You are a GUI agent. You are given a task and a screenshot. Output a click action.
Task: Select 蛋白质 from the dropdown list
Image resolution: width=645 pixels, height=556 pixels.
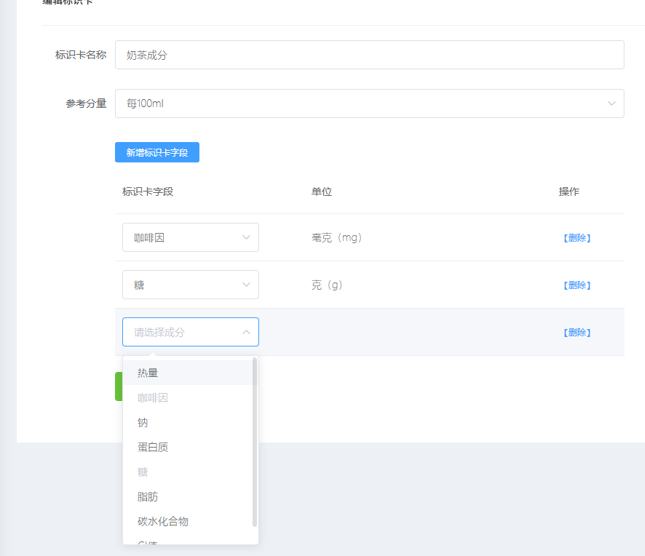click(x=188, y=447)
